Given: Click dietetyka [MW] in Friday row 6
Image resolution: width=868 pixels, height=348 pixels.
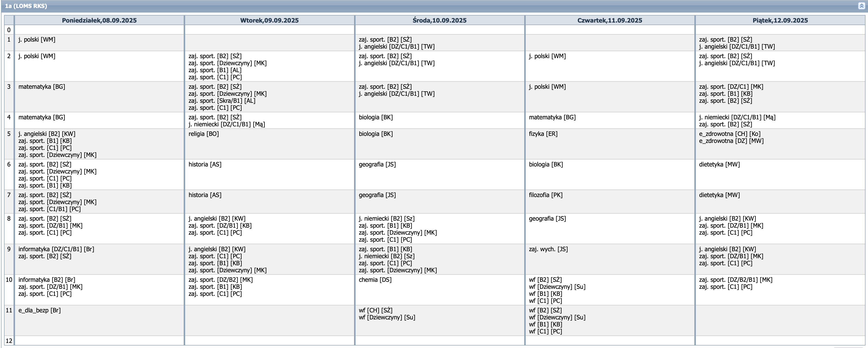Looking at the screenshot, I should tap(719, 164).
